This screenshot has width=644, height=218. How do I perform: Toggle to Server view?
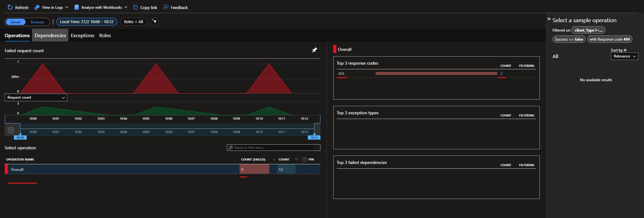pyautogui.click(x=16, y=22)
